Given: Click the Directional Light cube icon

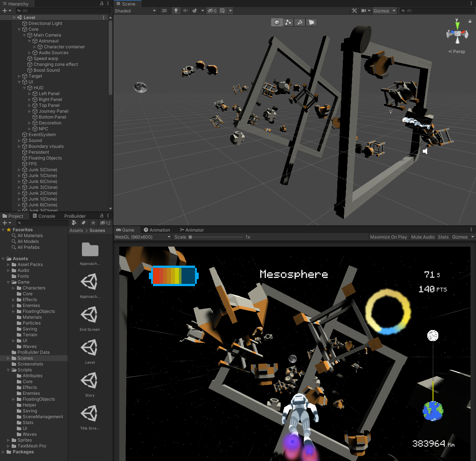Looking at the screenshot, I should tap(25, 23).
